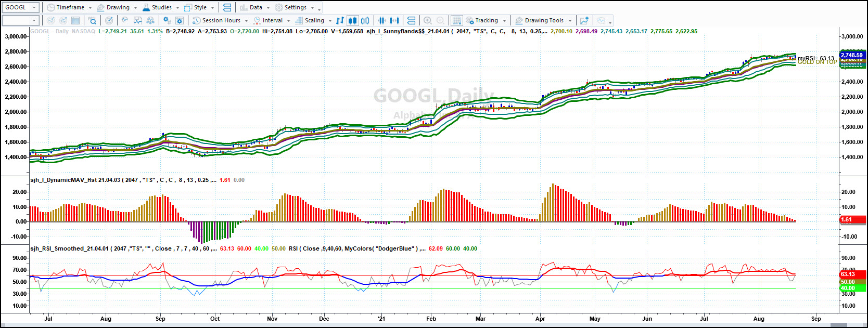Click the Interval button
This screenshot has width=868, height=328.
pyautogui.click(x=268, y=20)
